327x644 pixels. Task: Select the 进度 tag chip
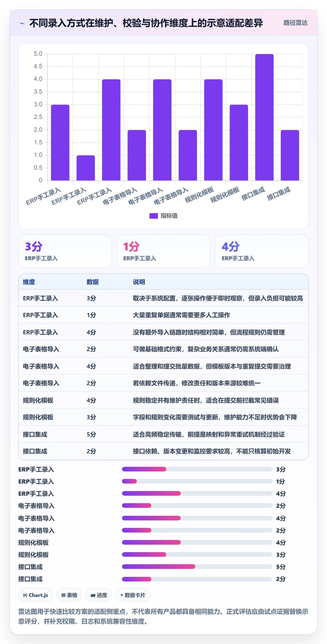pyautogui.click(x=99, y=595)
